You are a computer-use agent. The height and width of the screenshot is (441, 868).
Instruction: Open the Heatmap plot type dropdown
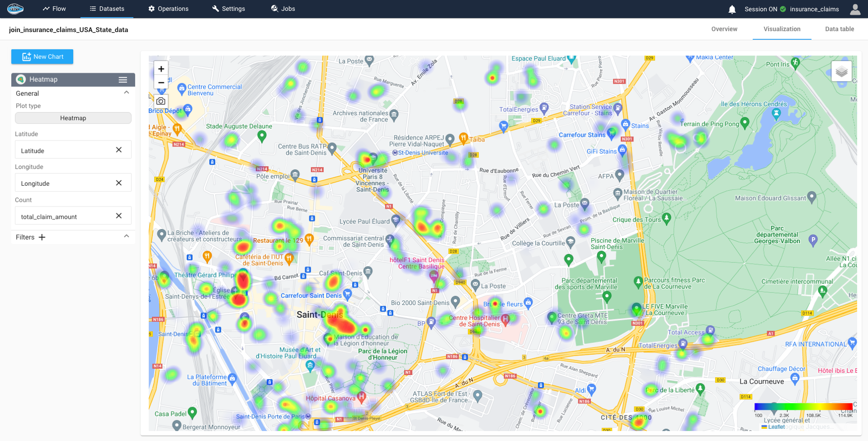pyautogui.click(x=73, y=118)
